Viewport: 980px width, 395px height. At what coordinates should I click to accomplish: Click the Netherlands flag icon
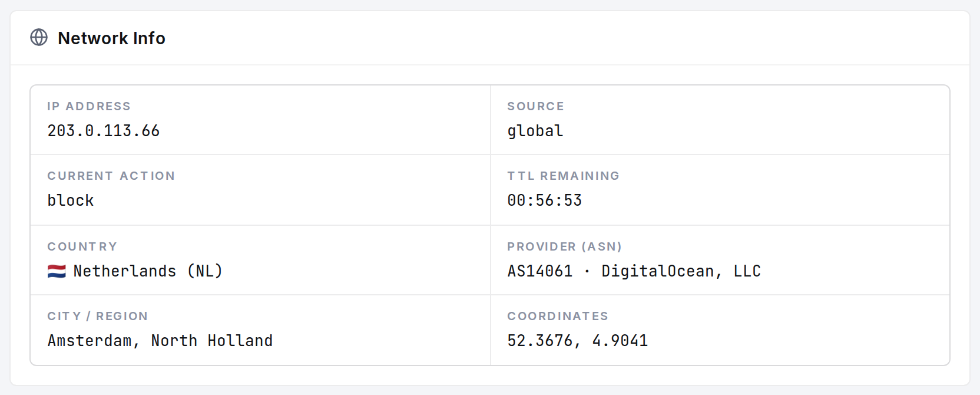pyautogui.click(x=57, y=271)
